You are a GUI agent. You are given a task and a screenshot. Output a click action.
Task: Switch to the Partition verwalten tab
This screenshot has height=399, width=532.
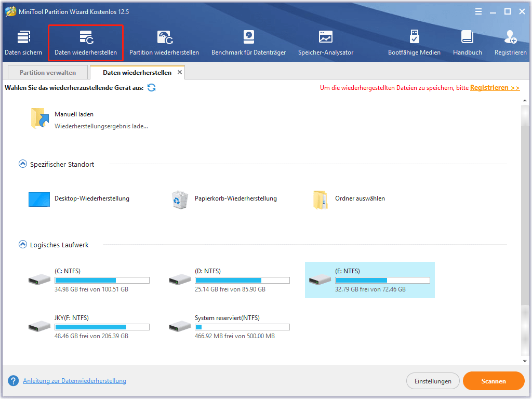47,73
